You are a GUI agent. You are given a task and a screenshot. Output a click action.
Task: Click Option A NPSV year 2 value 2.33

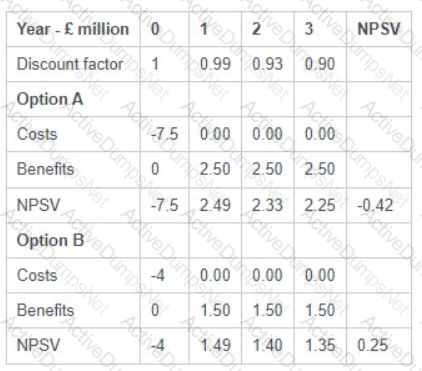click(x=267, y=205)
